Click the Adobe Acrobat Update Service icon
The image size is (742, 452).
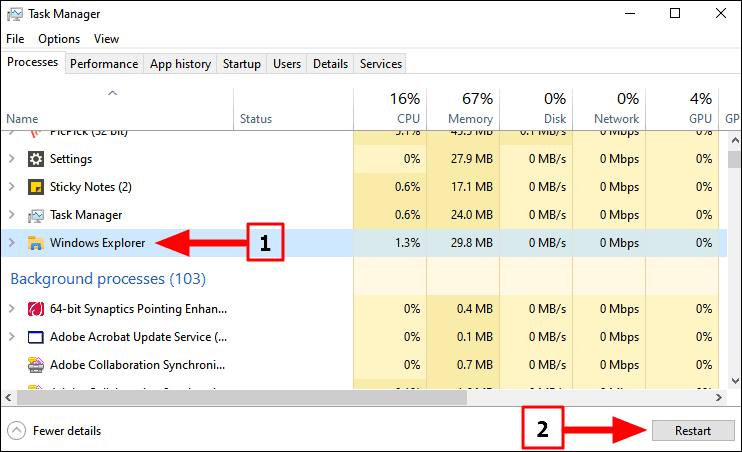coord(35,337)
